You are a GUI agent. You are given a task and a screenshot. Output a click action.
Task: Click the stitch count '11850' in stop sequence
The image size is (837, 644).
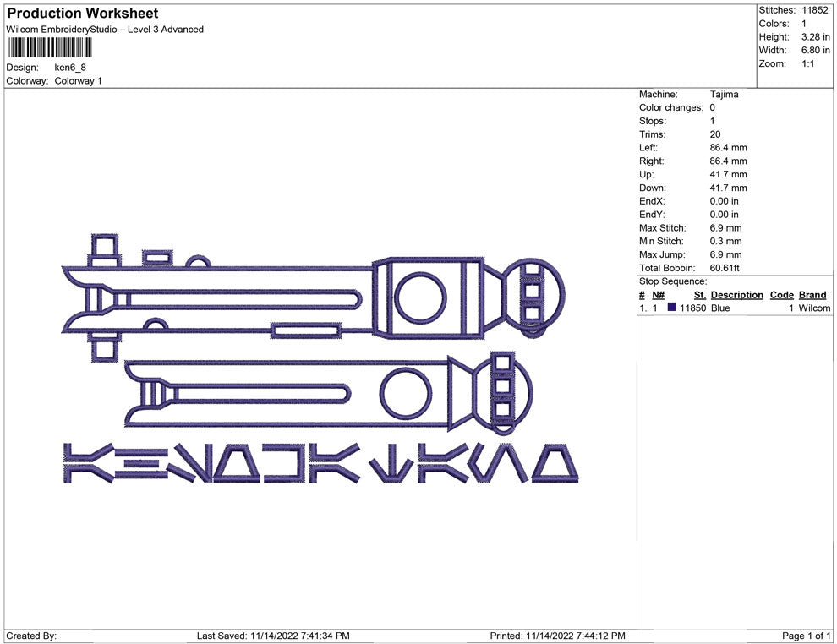coord(692,308)
